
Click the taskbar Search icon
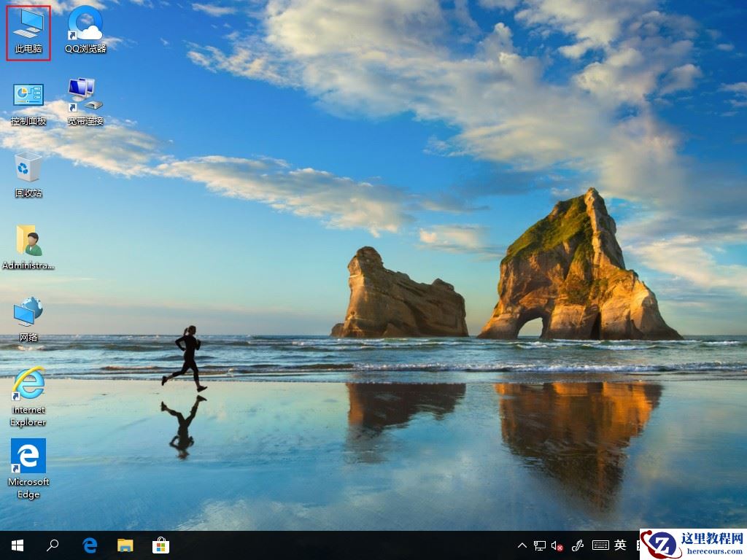[53, 545]
